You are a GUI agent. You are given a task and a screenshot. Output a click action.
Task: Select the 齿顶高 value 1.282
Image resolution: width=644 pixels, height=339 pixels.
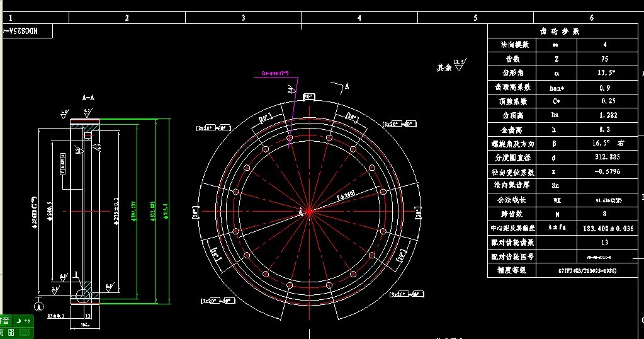608,115
